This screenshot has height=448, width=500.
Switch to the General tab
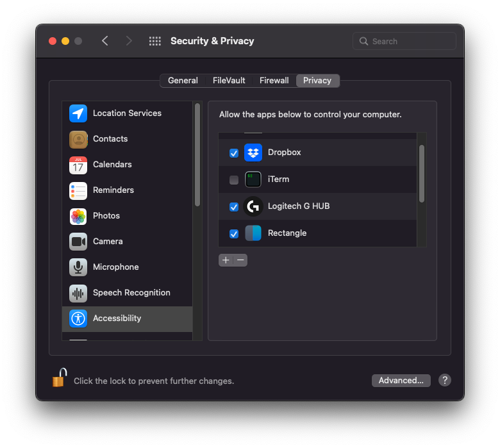183,80
